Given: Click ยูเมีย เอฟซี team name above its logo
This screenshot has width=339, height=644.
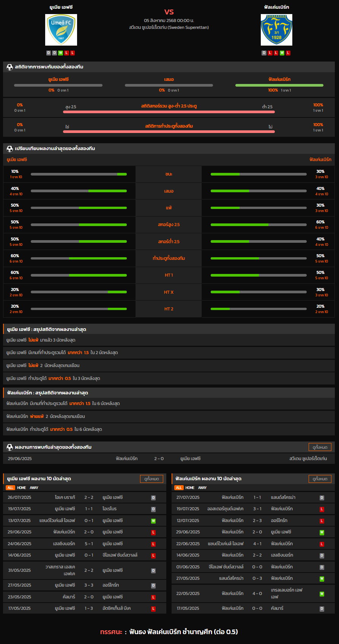Looking at the screenshot, I should pyautogui.click(x=61, y=7).
